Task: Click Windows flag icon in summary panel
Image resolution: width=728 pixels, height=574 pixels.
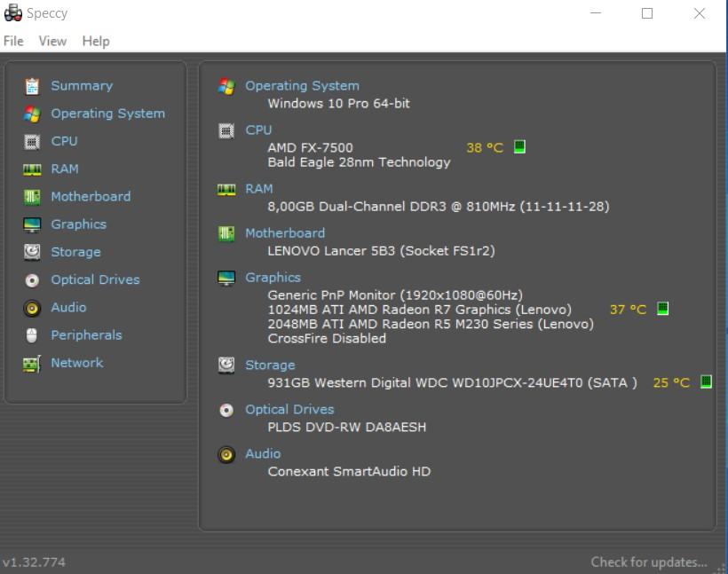Action: (226, 86)
